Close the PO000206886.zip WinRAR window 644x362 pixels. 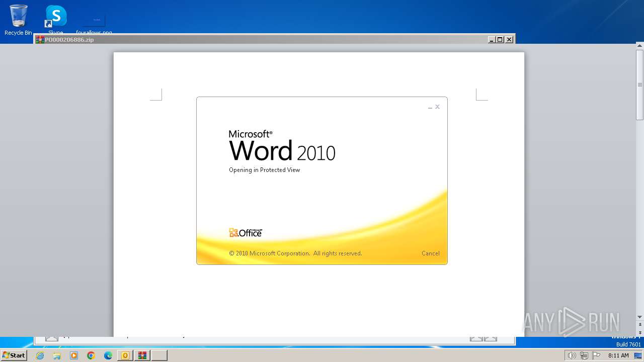click(x=509, y=39)
